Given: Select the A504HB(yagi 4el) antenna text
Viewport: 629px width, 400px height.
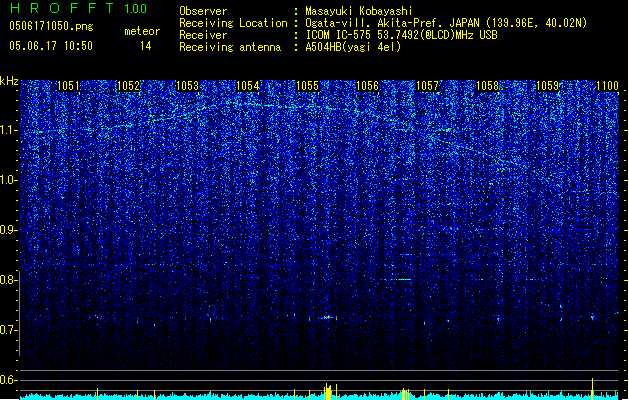Looking at the screenshot, I should (x=353, y=47).
